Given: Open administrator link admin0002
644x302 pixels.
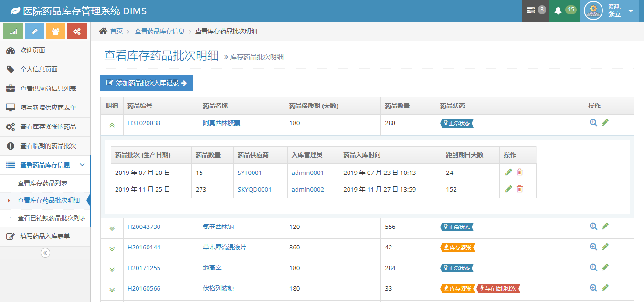Looking at the screenshot, I should tap(308, 189).
